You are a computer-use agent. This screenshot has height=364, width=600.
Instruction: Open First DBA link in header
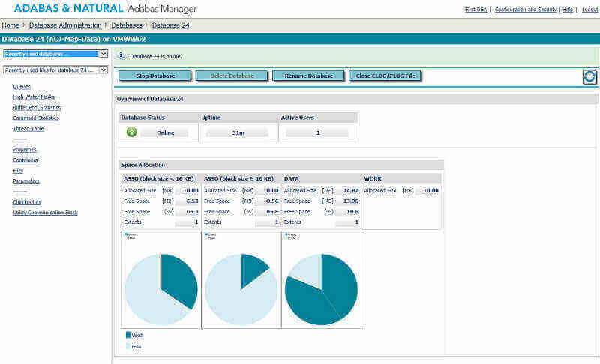[475, 10]
